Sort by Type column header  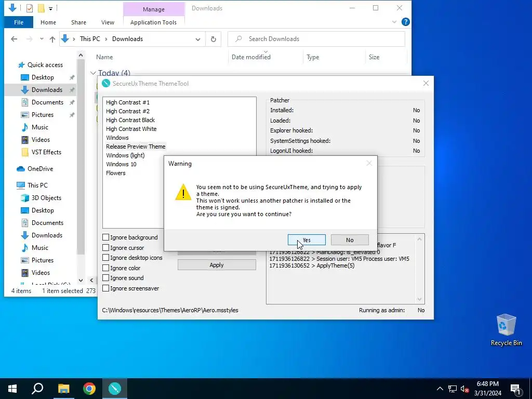312,57
